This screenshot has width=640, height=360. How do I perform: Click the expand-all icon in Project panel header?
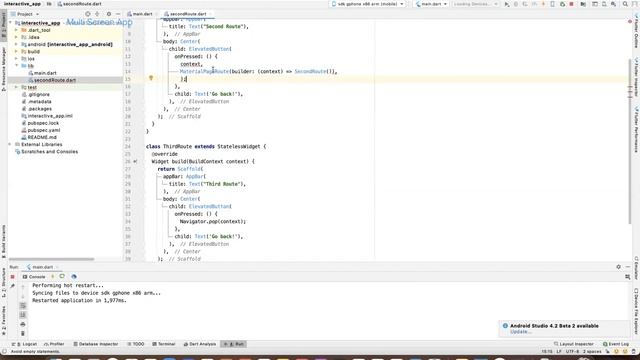pyautogui.click(x=97, y=14)
